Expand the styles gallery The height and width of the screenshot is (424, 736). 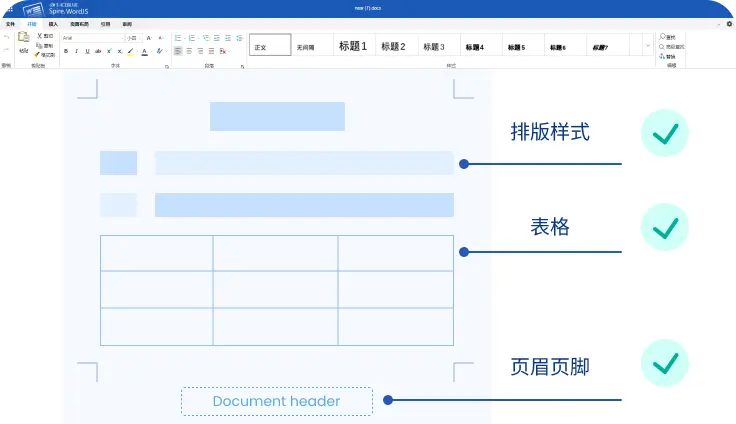648,46
